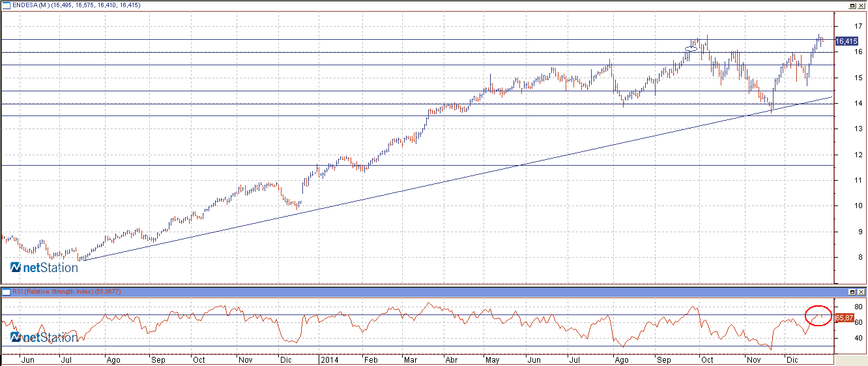Maximize the RSI indicator pane
This screenshot has width=868, height=366.
[852, 292]
